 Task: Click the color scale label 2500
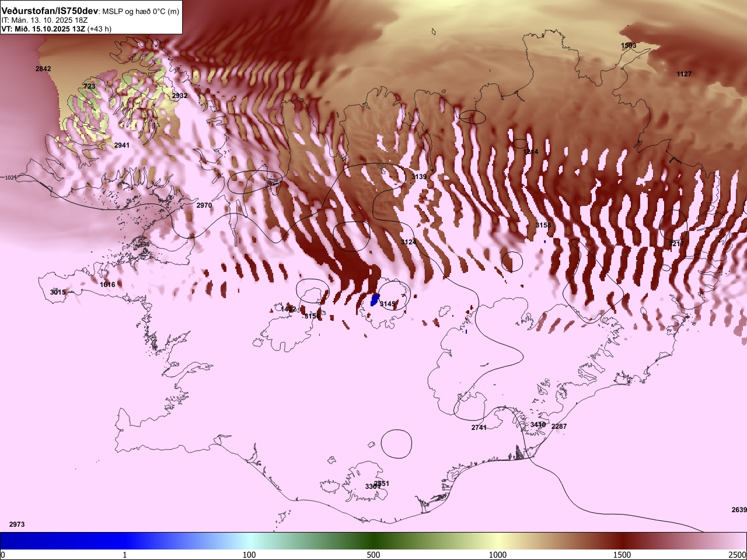point(738,555)
